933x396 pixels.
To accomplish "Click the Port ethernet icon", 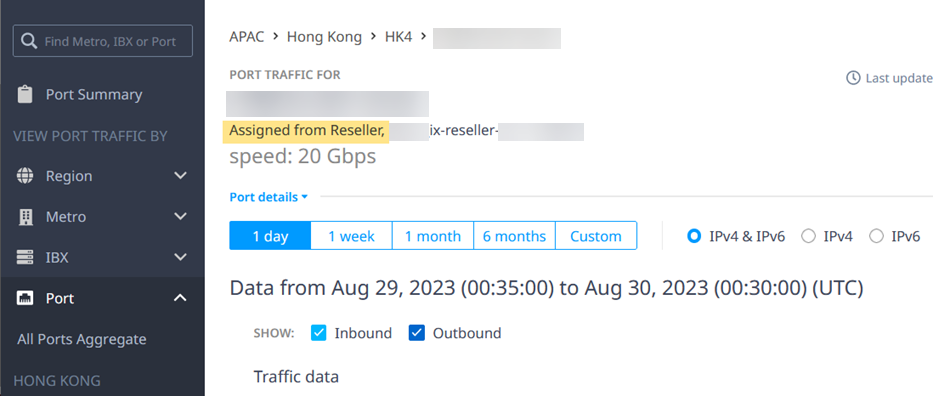I will (25, 298).
